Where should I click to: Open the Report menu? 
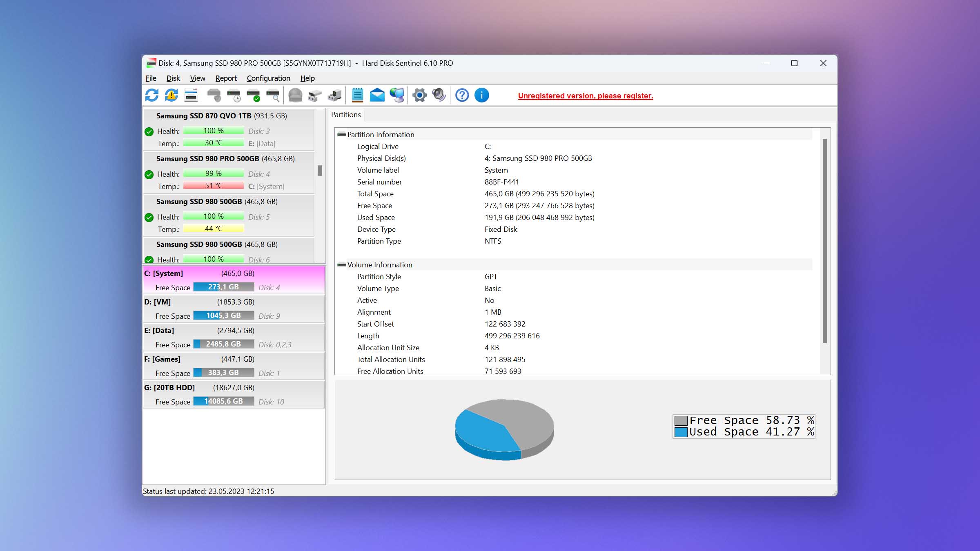[x=226, y=78]
